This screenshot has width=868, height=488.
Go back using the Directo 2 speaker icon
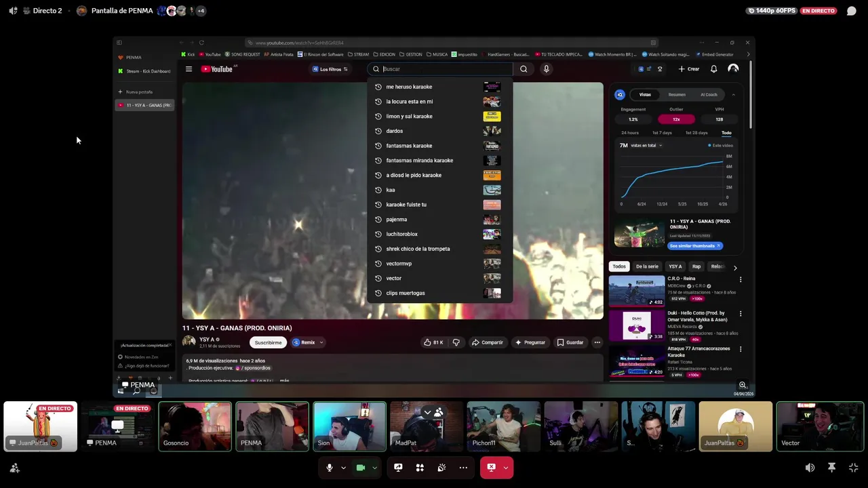click(13, 11)
